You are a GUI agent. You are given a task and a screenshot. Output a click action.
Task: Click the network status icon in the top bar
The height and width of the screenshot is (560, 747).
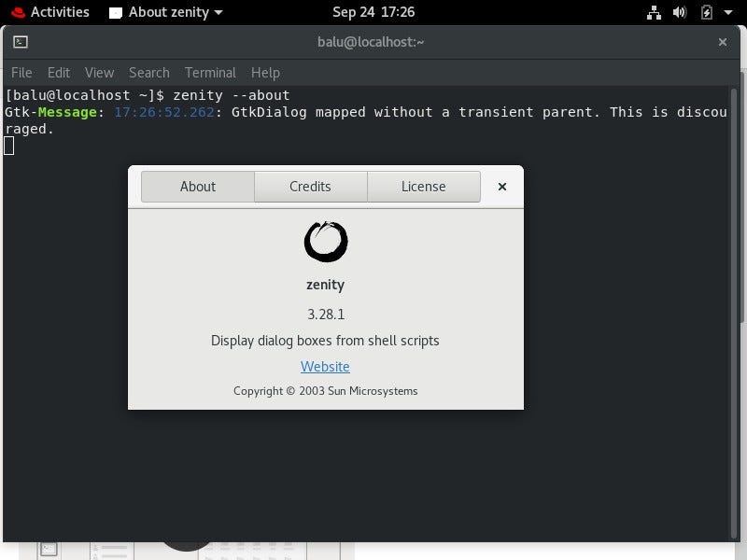(654, 12)
